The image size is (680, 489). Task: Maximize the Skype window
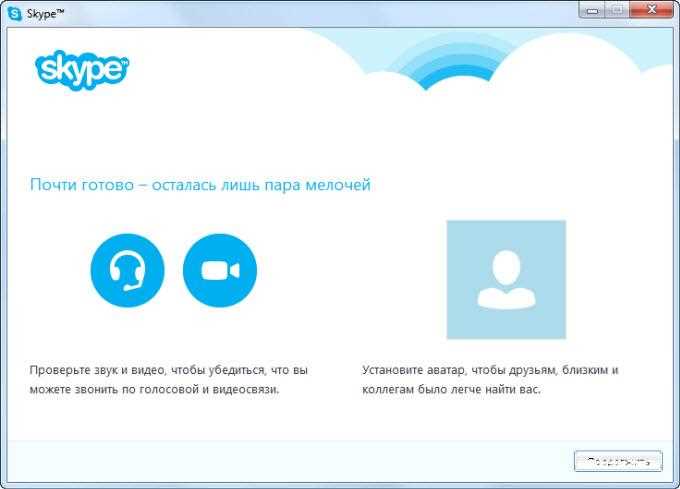pyautogui.click(x=618, y=10)
